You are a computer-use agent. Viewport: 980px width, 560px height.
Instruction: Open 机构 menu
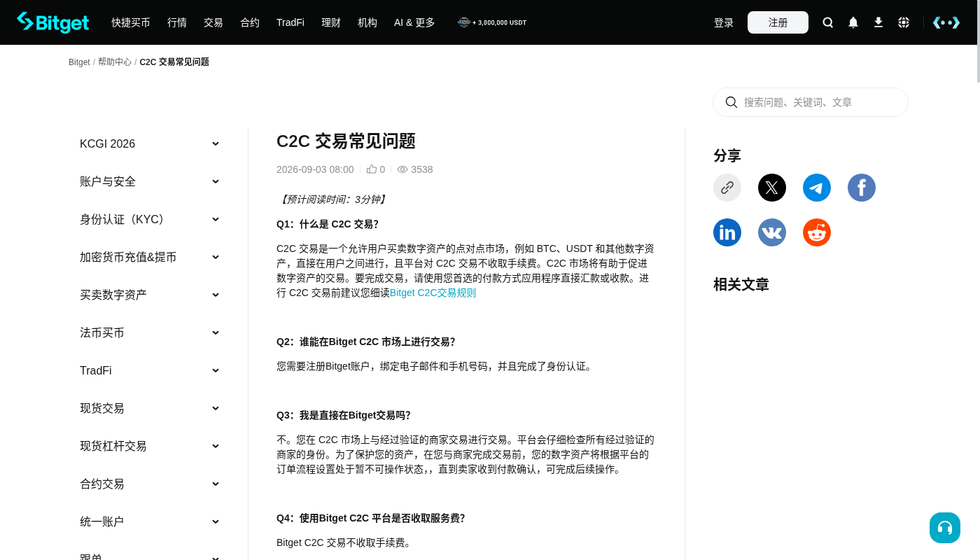click(x=367, y=22)
